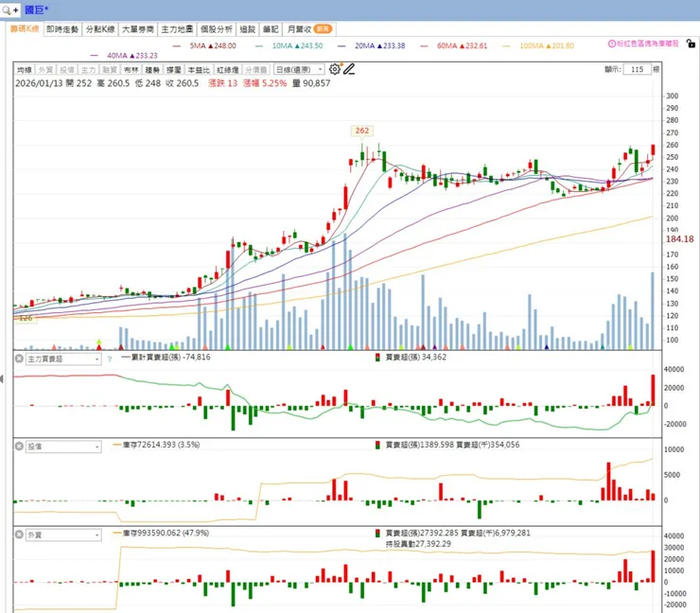Screen dimensions: 700x613
Task: Click the question mark help icon
Action: point(110,359)
